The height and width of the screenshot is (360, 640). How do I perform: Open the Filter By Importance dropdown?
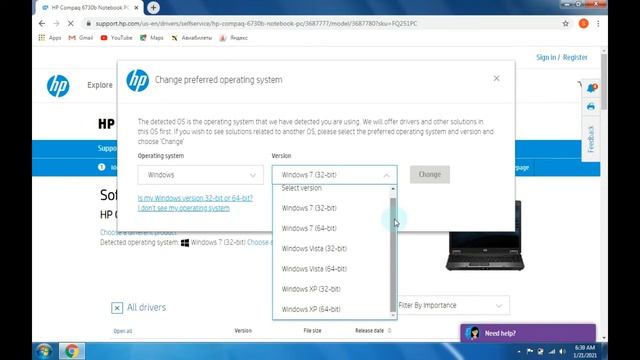click(x=453, y=305)
